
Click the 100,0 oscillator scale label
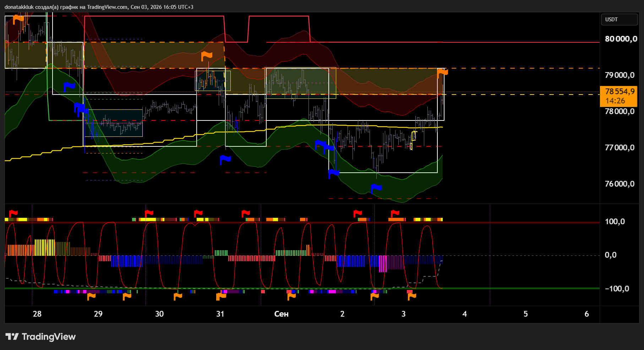615,222
